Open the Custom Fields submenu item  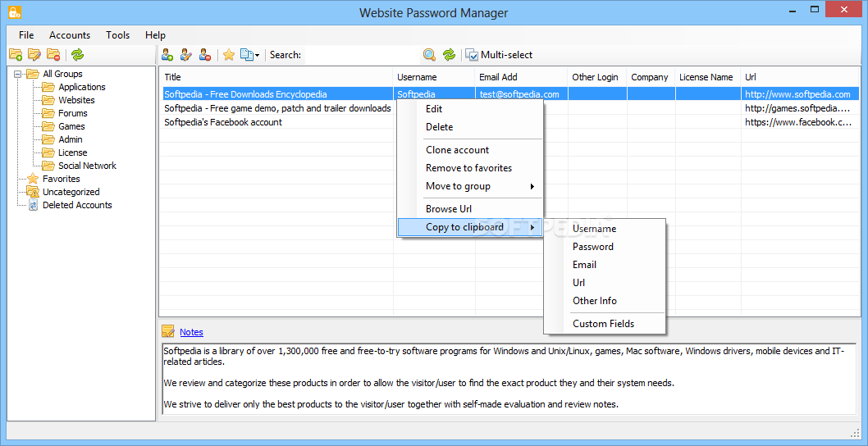tap(605, 324)
